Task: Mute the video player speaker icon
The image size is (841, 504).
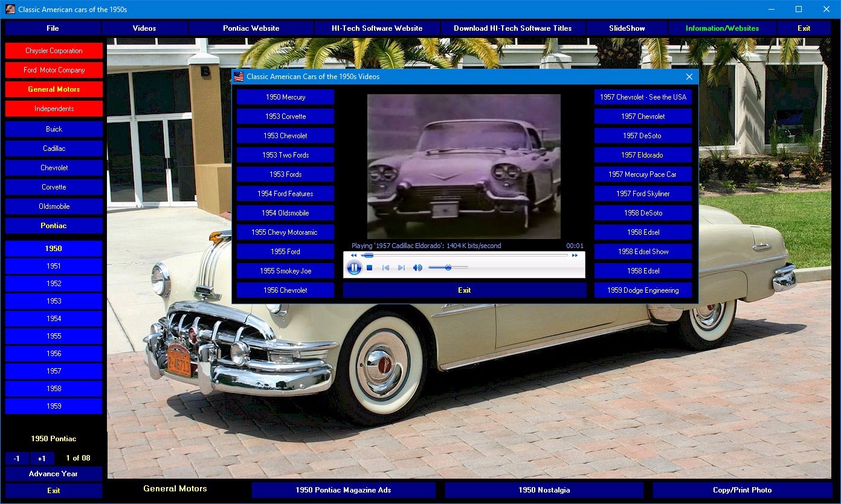Action: (417, 267)
